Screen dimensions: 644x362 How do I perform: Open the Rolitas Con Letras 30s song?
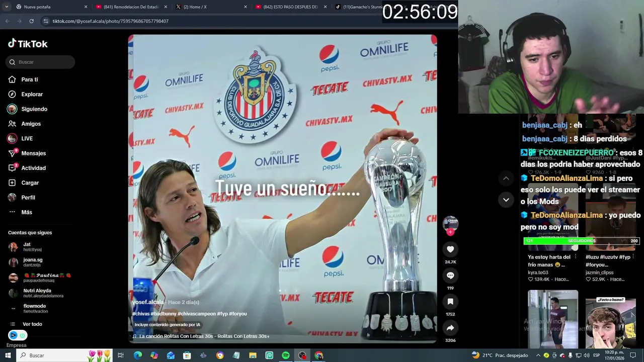201,336
